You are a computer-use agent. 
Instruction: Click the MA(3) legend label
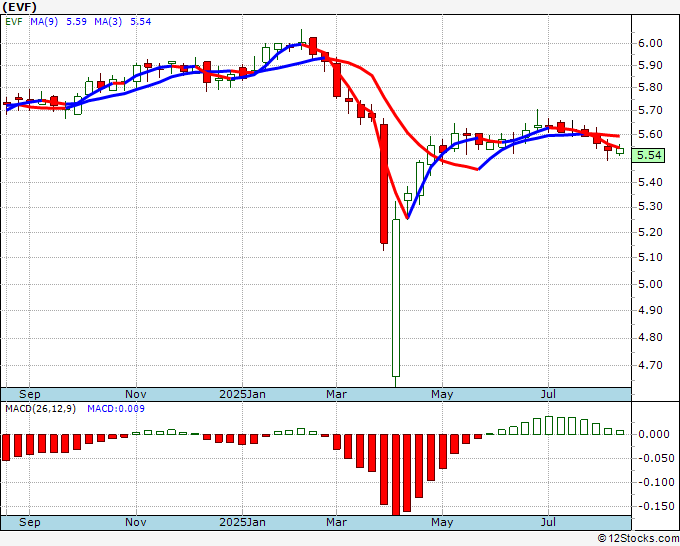tap(108, 22)
